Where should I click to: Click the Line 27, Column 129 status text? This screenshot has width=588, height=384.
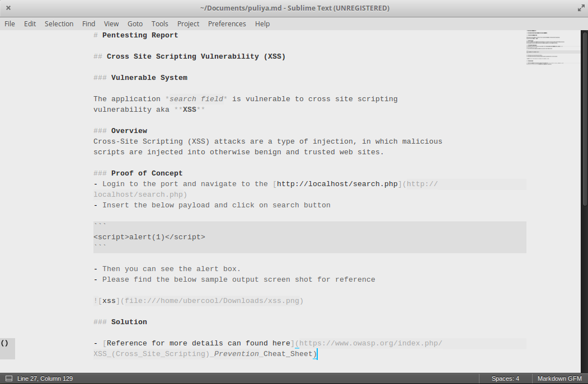tap(45, 378)
